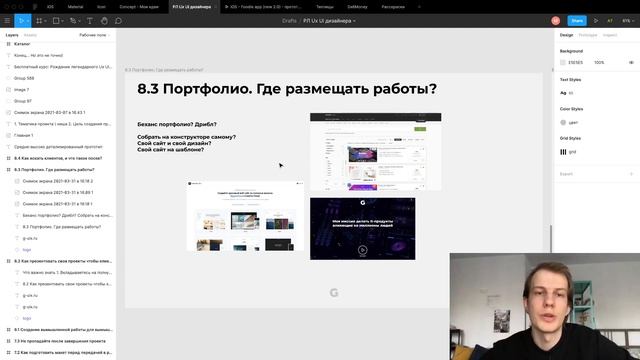Open the file name dropdown in the title bar
640x360 pixels.
354,21
